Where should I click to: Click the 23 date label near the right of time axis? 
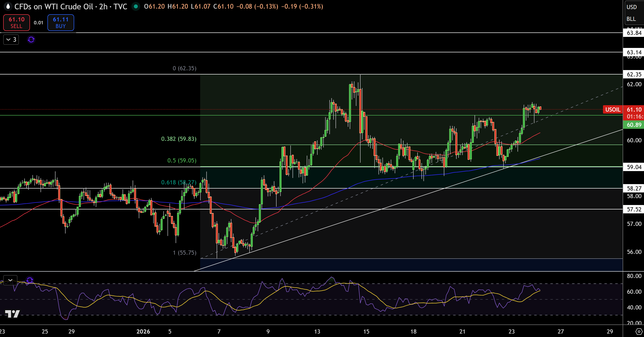tap(512, 332)
